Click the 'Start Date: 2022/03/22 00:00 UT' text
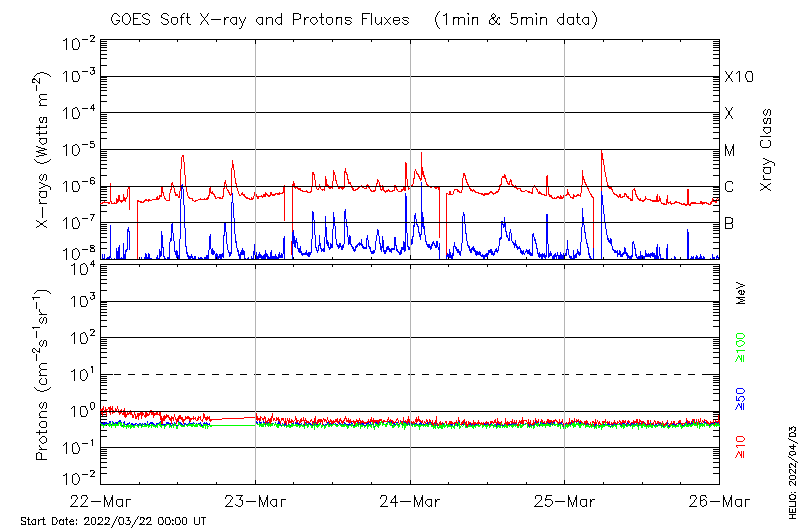Image resolution: width=800 pixels, height=530 pixels. (113, 521)
